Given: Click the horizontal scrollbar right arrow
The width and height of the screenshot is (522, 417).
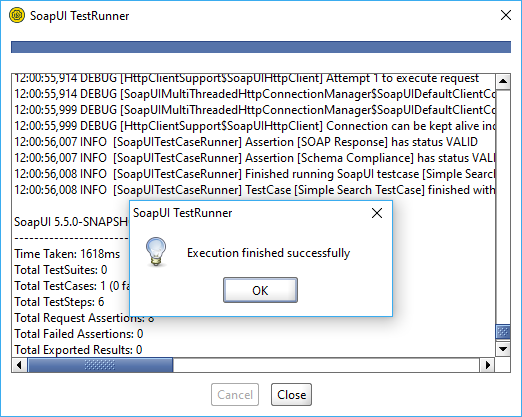Looking at the screenshot, I should click(x=488, y=365).
